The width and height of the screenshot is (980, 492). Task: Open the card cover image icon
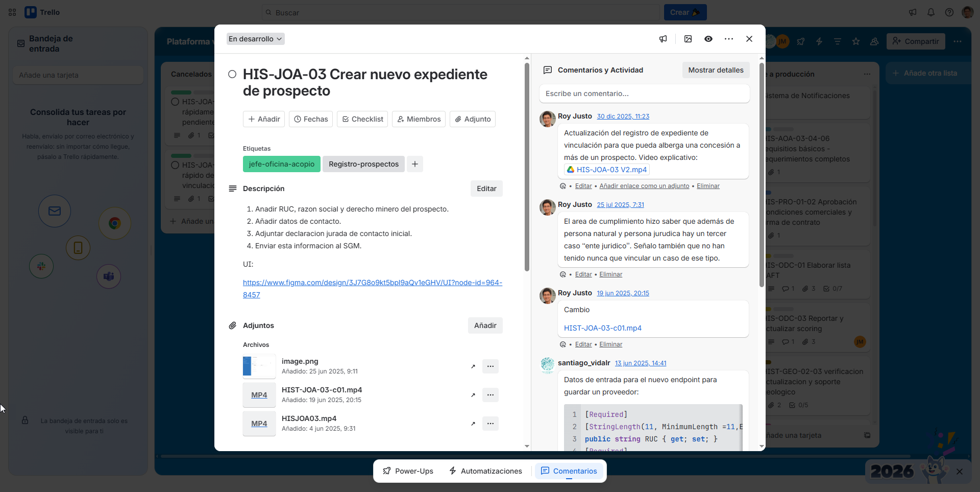[688, 39]
